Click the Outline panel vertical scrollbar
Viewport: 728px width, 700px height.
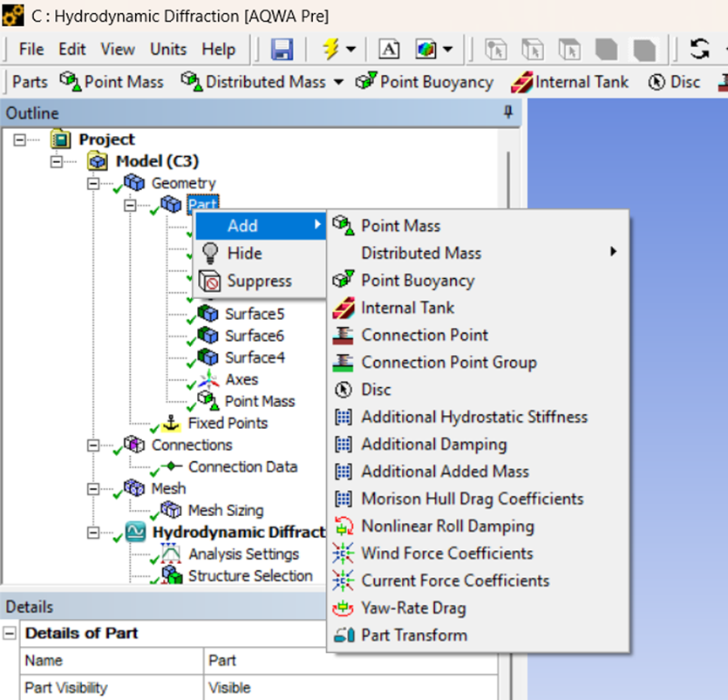(508, 181)
